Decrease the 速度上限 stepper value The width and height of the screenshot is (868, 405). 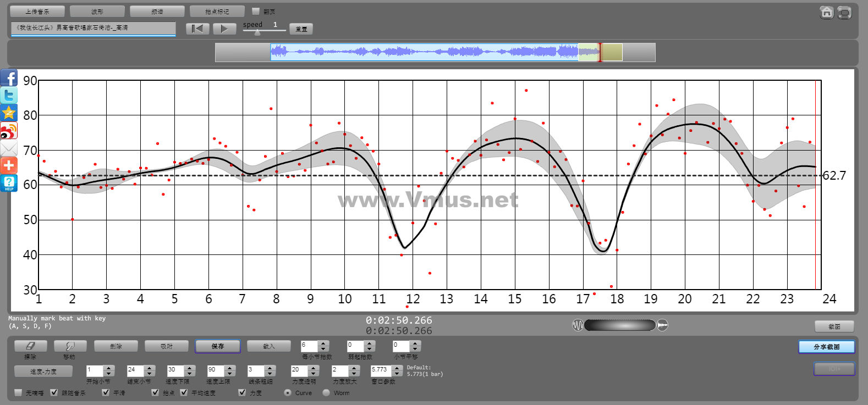230,374
